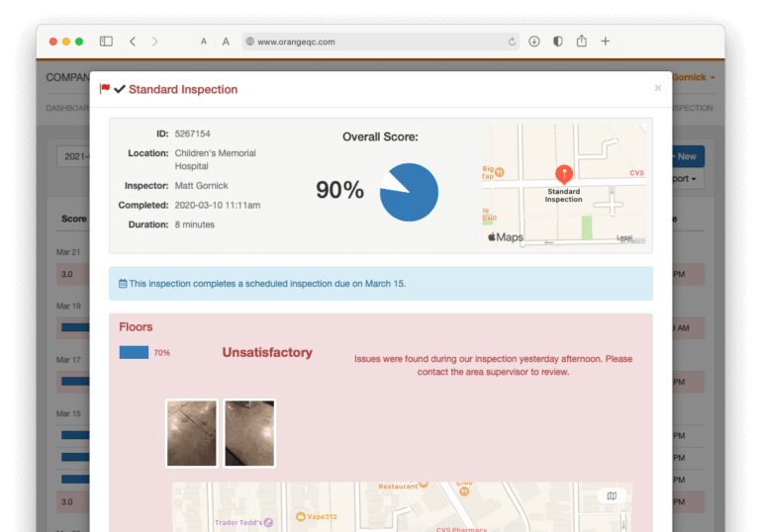Go back with the browser back arrow
Image resolution: width=760 pixels, height=532 pixels.
point(134,42)
